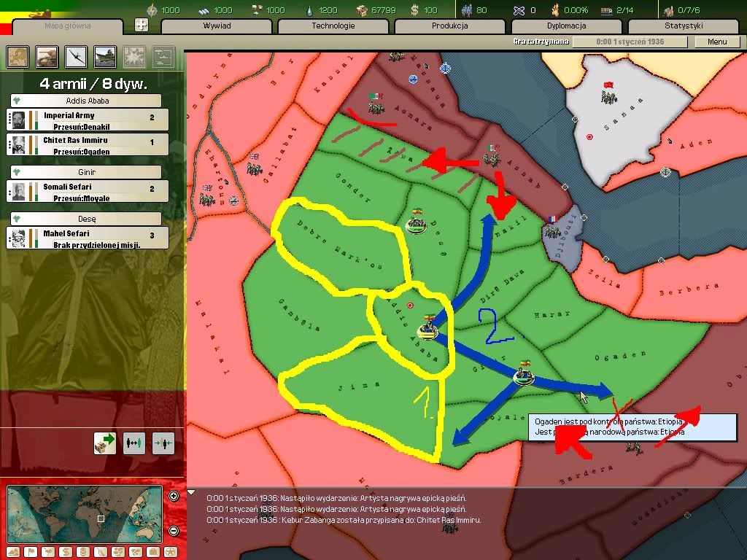
Task: Click the Menu button
Action: pyautogui.click(x=717, y=42)
